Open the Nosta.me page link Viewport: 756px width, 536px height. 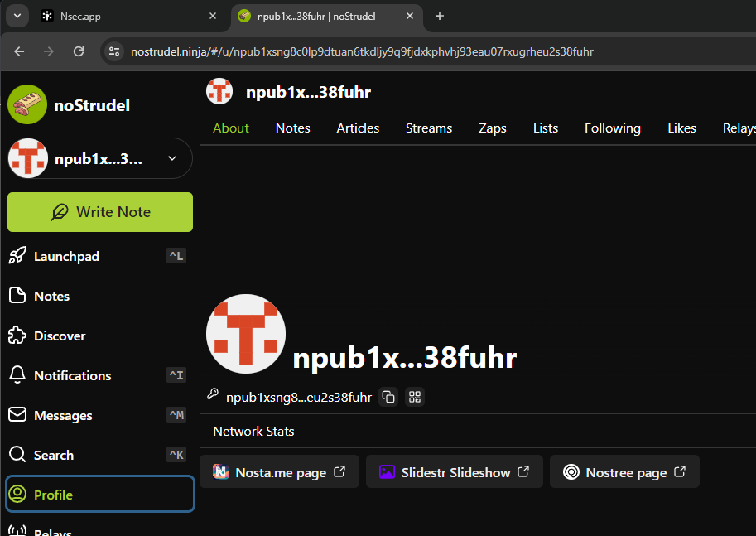tap(279, 472)
